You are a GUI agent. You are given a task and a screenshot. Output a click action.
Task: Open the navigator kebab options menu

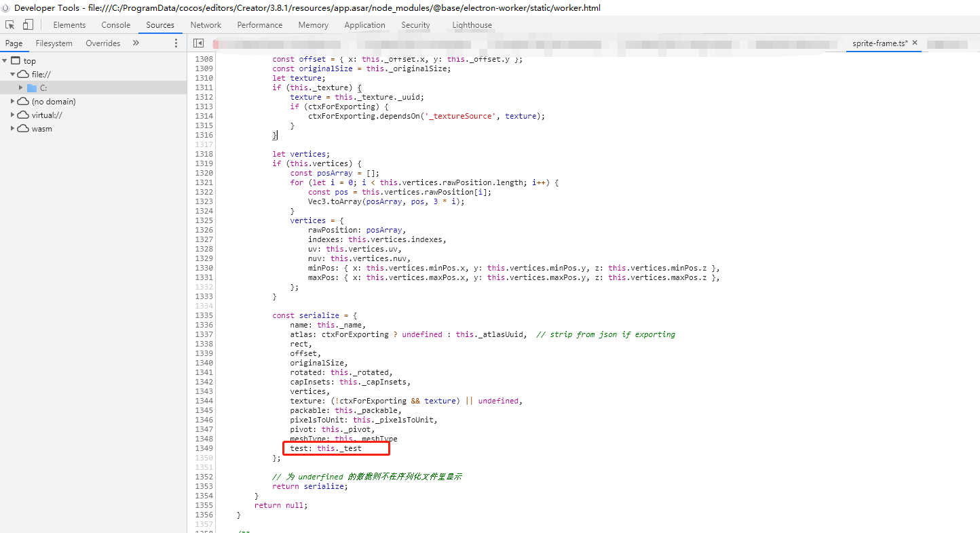[176, 43]
